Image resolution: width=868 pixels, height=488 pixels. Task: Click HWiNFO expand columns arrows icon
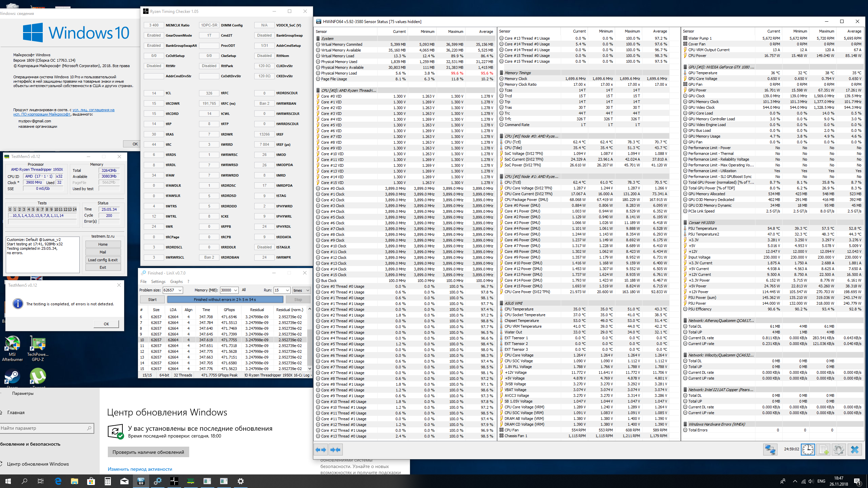pyautogui.click(x=321, y=450)
